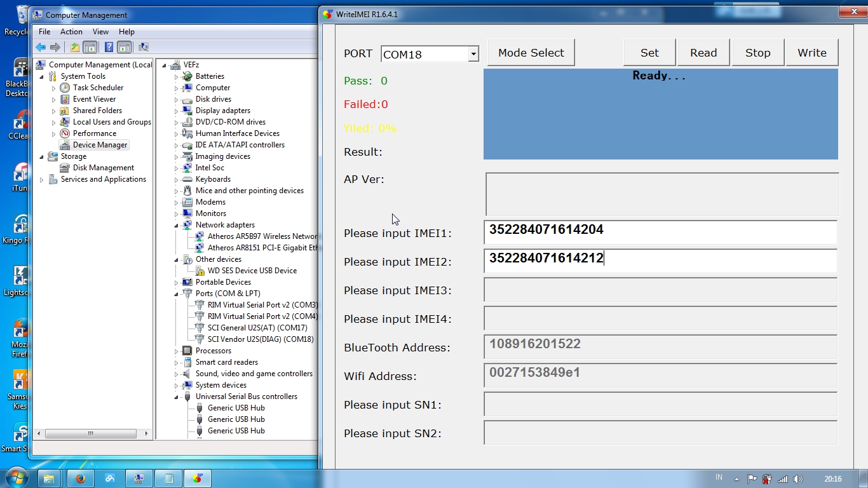Click the IMEI1 input field
This screenshot has width=868, height=488.
661,232
